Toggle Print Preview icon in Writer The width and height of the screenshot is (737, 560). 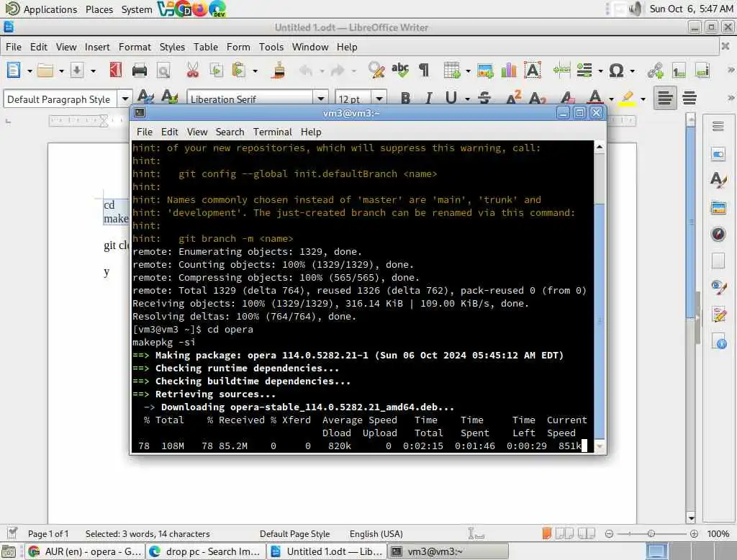pyautogui.click(x=163, y=71)
